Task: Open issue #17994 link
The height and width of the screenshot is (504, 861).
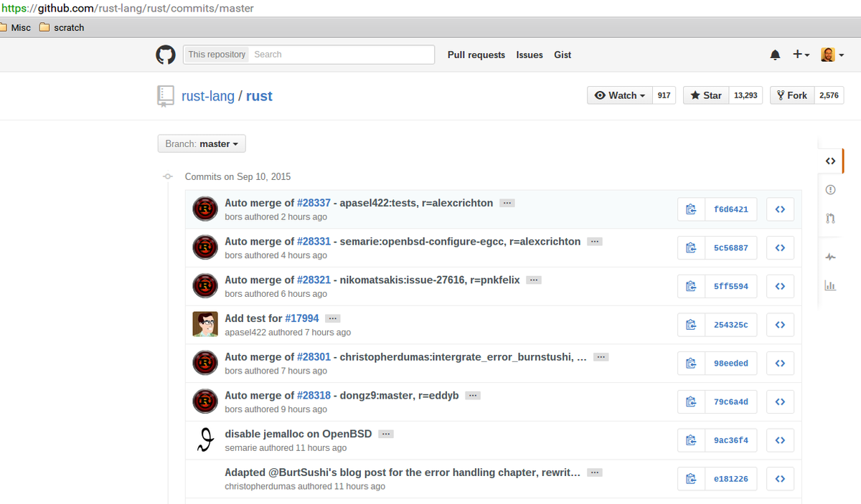Action: tap(302, 318)
